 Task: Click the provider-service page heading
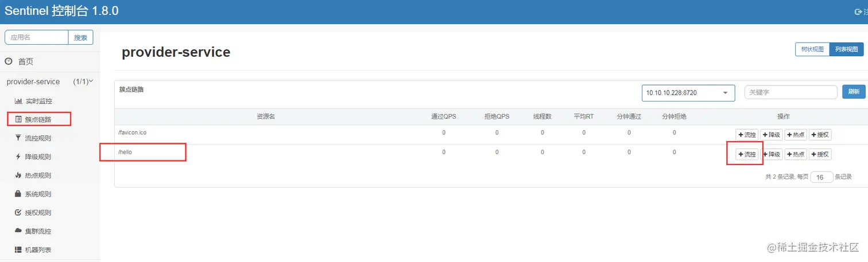(176, 52)
